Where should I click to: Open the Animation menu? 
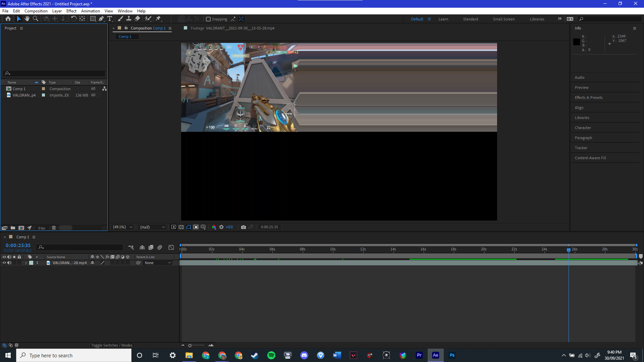(91, 11)
